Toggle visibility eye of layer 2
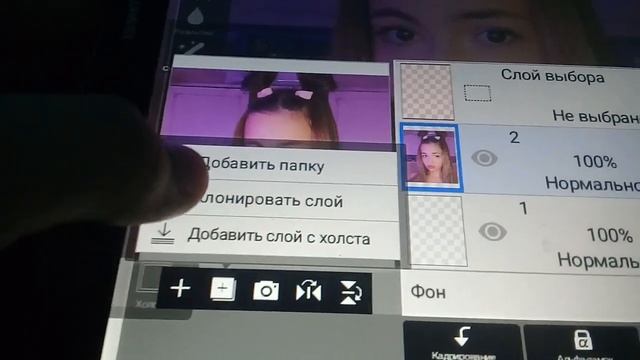 (484, 158)
